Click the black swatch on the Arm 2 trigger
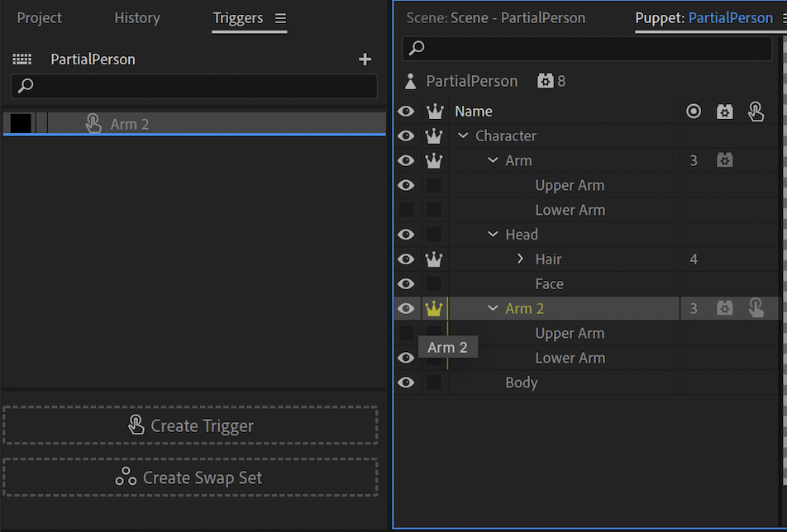 pyautogui.click(x=19, y=122)
